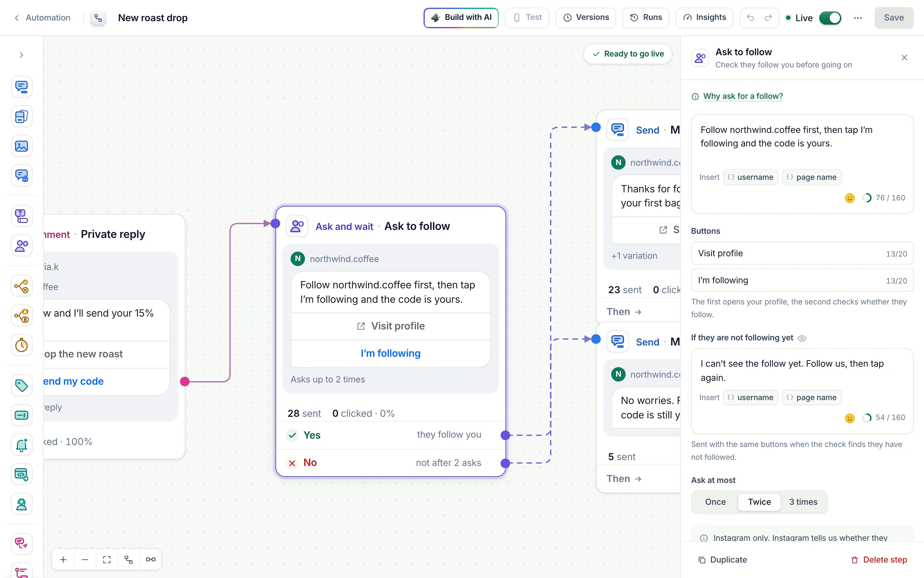The height and width of the screenshot is (578, 924).
Task: Insert username into not-following message
Action: click(751, 398)
